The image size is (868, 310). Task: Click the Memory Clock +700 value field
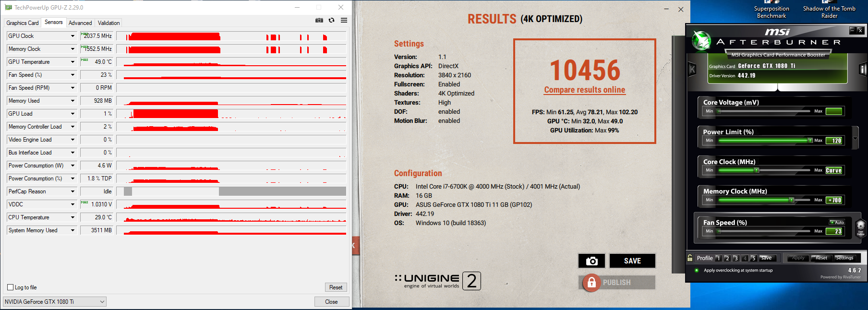pyautogui.click(x=834, y=200)
